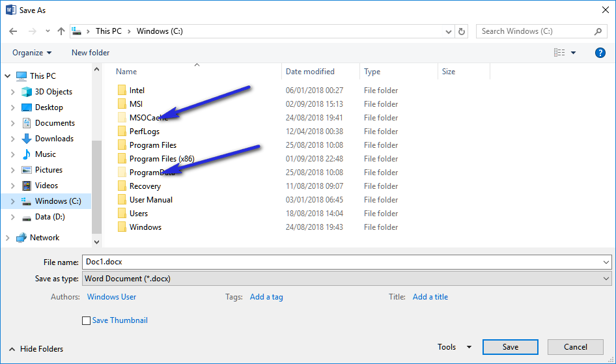Open the Organize menu
The image size is (616, 364).
(32, 53)
